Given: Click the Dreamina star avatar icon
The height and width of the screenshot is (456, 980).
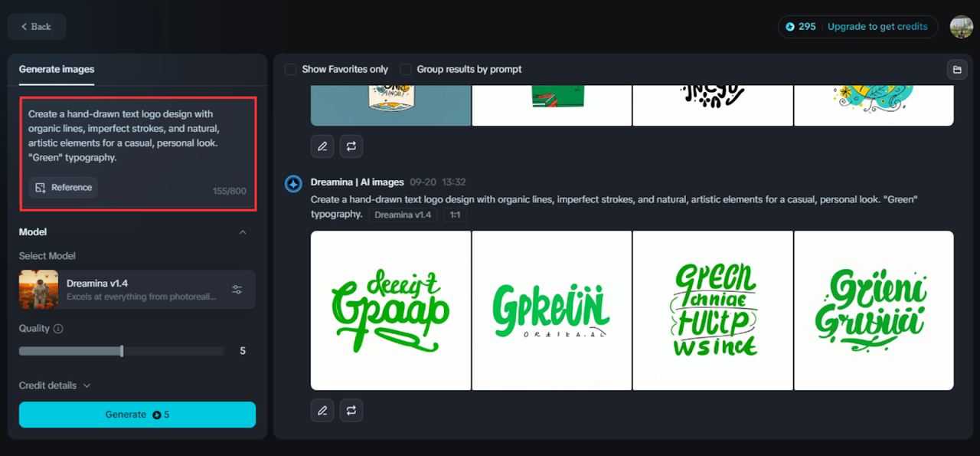Looking at the screenshot, I should [x=293, y=184].
